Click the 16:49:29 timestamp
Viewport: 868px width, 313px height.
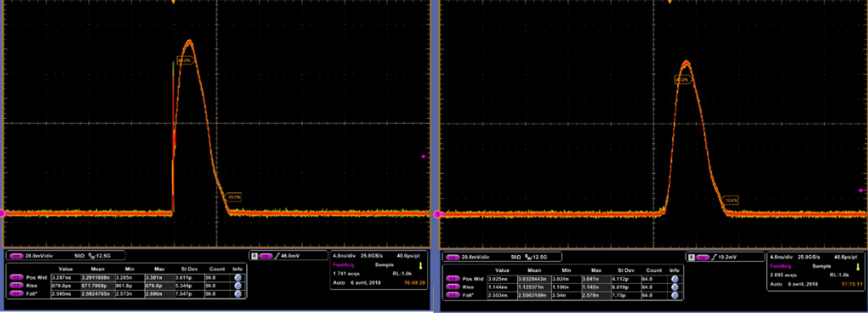click(415, 283)
